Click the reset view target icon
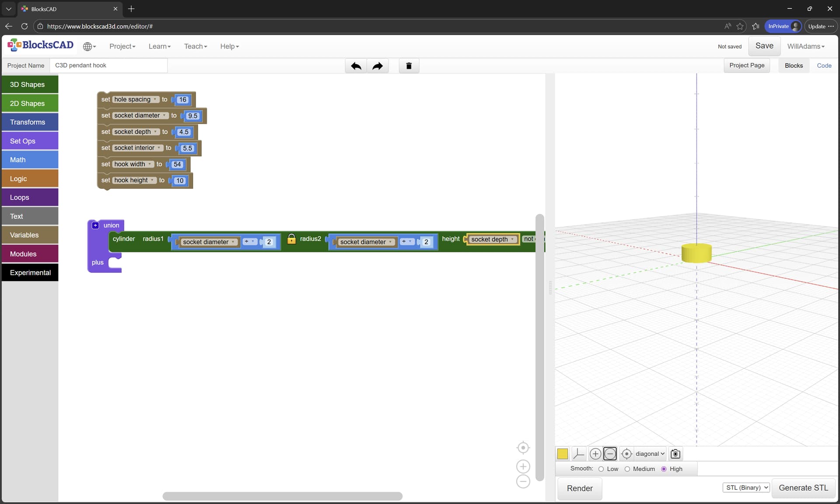The width and height of the screenshot is (840, 504). coord(626,454)
